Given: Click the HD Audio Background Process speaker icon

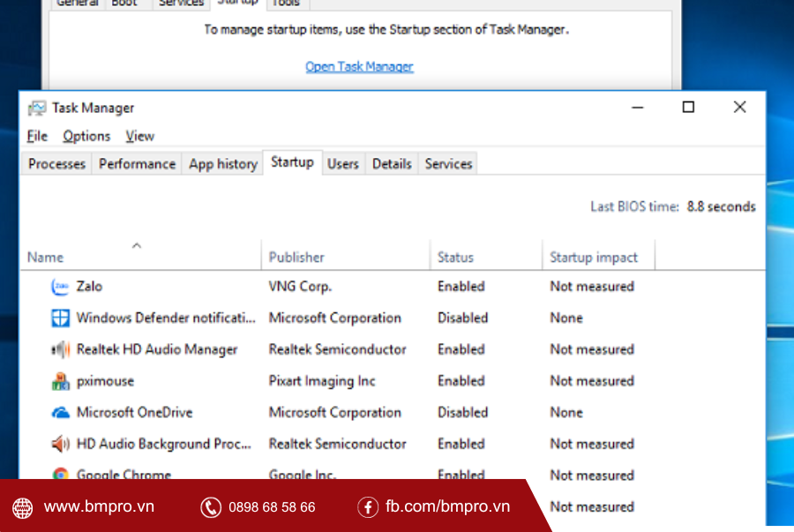Looking at the screenshot, I should click(x=60, y=444).
